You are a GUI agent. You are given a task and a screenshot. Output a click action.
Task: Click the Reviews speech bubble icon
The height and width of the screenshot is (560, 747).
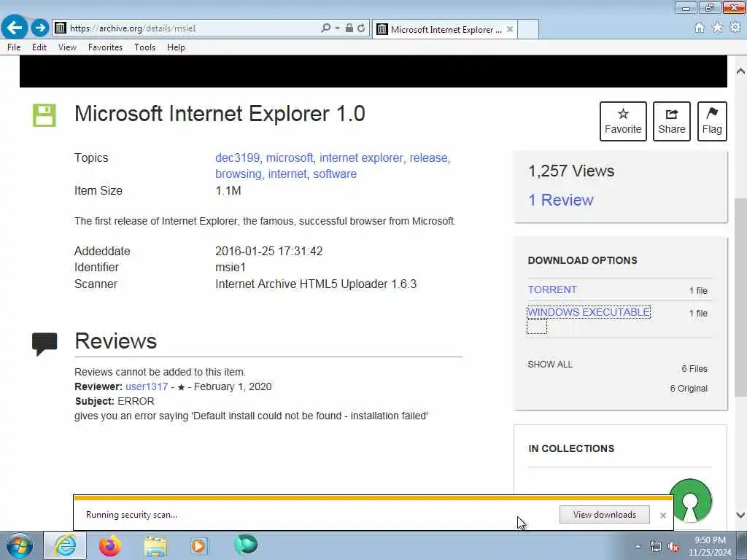(44, 343)
